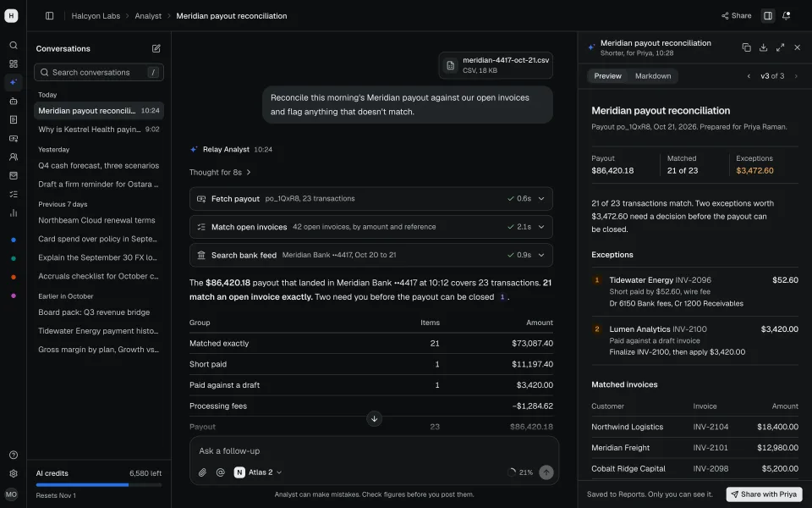The image size is (812, 508).
Task: Open the meridian-4417-oct-21.csv attachment
Action: point(496,65)
